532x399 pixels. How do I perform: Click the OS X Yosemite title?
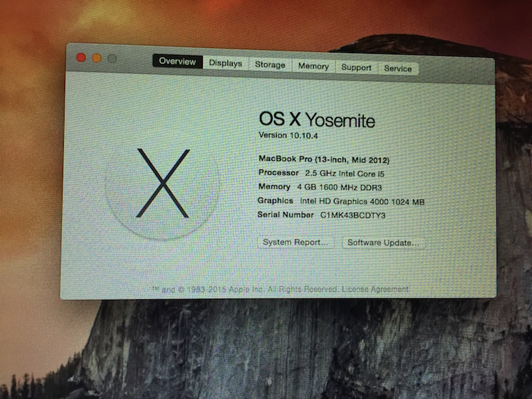coord(317,120)
